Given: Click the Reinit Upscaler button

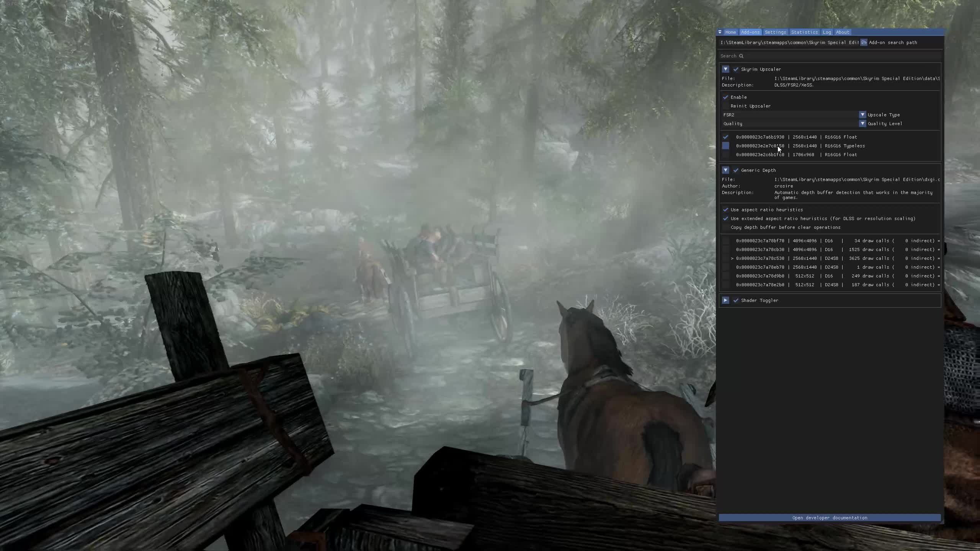Looking at the screenshot, I should pos(750,106).
